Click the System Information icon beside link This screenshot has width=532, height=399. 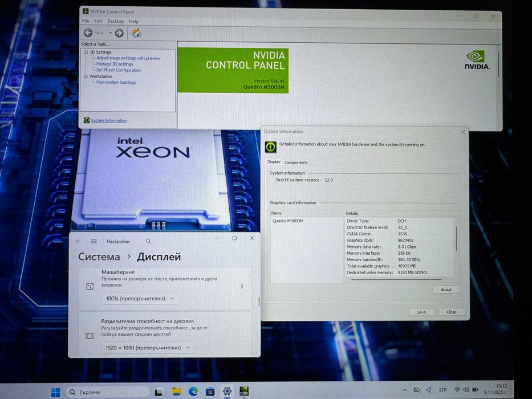(x=87, y=120)
